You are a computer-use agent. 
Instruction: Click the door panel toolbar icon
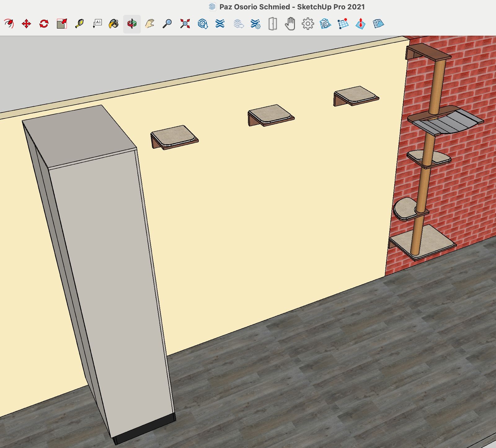click(272, 24)
